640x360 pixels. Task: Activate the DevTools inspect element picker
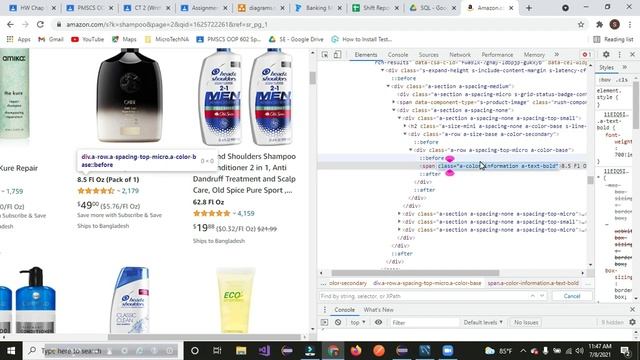click(x=325, y=54)
